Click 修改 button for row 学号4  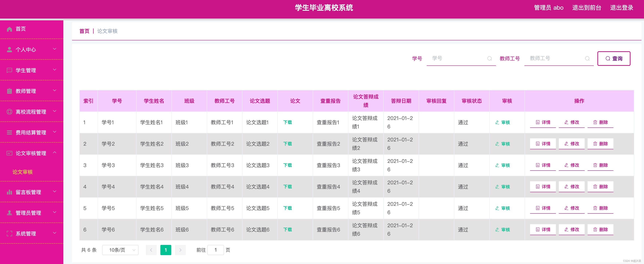click(572, 187)
